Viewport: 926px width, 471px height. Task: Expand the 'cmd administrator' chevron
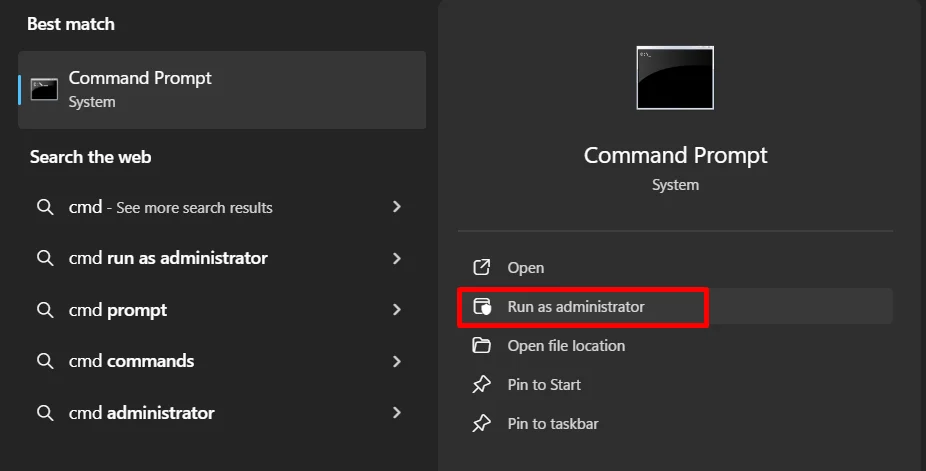[x=397, y=413]
